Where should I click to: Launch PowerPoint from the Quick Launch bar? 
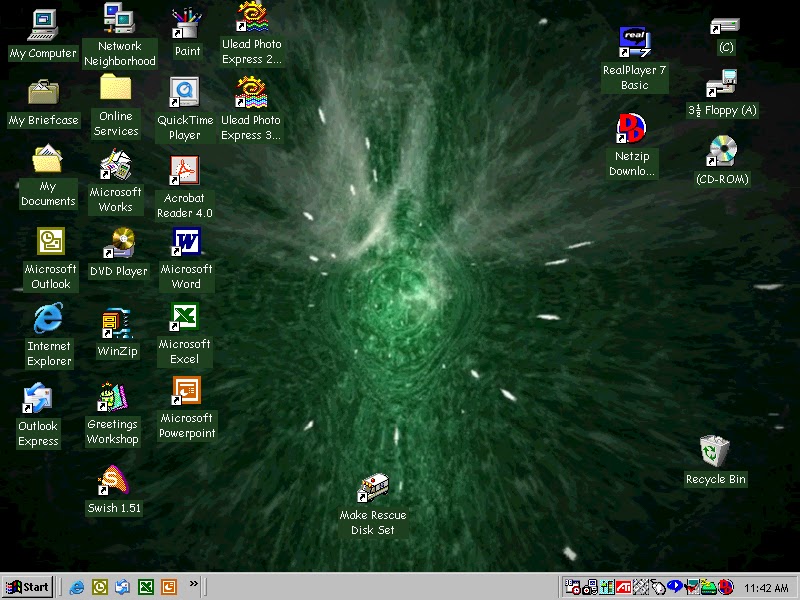(x=169, y=587)
